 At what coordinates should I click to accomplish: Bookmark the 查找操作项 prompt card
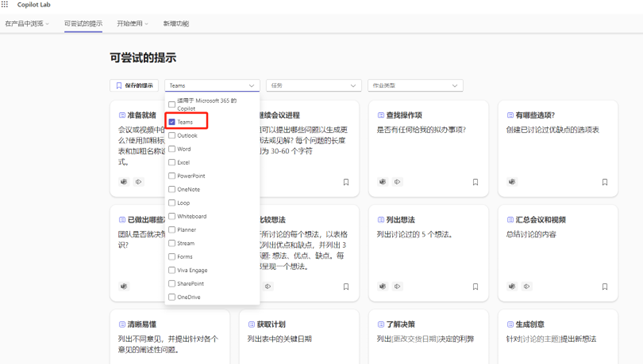(475, 182)
